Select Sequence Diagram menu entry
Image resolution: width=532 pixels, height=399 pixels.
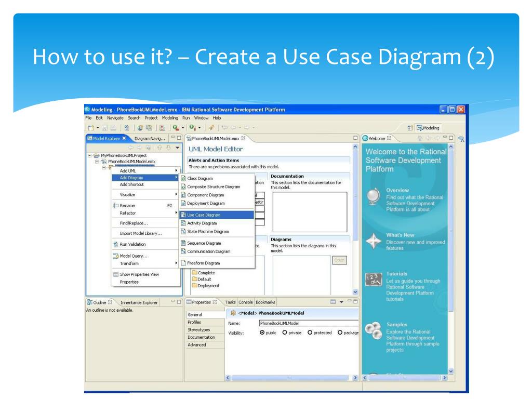217,243
